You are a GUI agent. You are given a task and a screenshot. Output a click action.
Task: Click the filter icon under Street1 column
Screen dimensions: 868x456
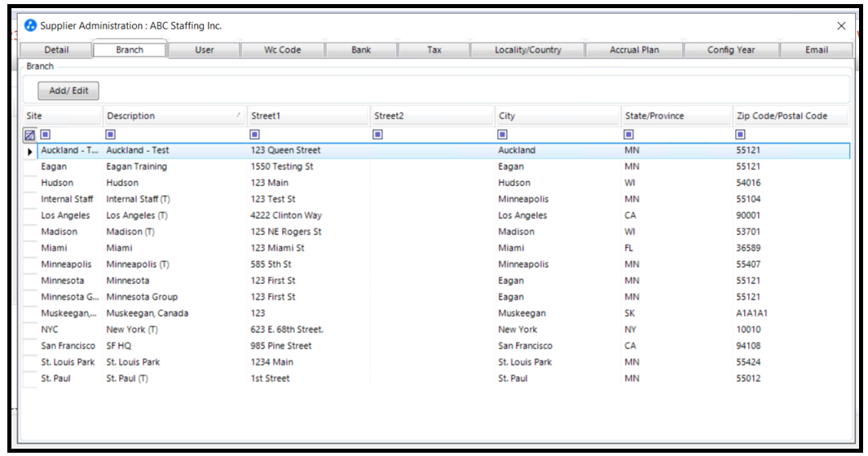click(255, 134)
